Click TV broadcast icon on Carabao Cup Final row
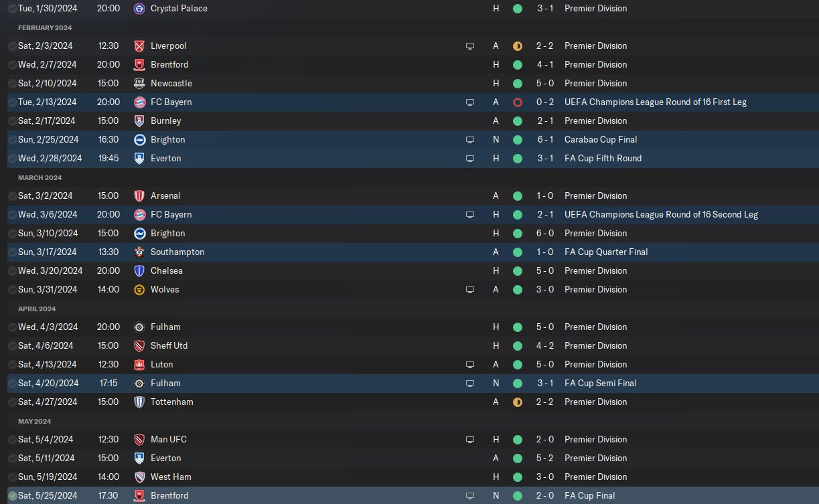Screen dimensions: 819x504 click(470, 140)
